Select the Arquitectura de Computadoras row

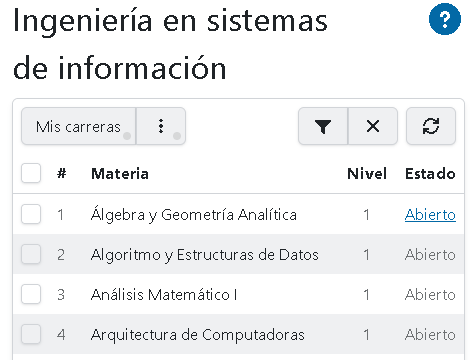click(238, 334)
